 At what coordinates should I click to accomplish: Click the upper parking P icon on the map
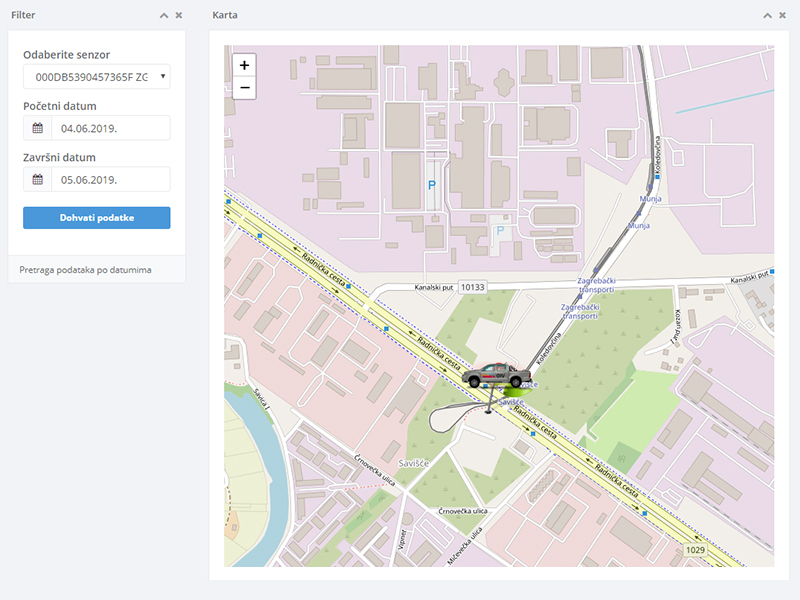(432, 185)
